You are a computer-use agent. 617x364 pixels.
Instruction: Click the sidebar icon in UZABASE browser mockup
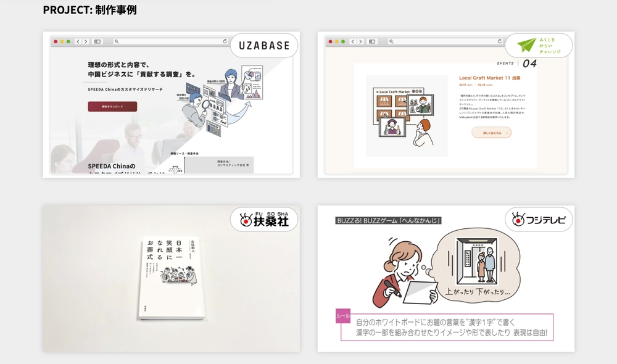pos(97,41)
